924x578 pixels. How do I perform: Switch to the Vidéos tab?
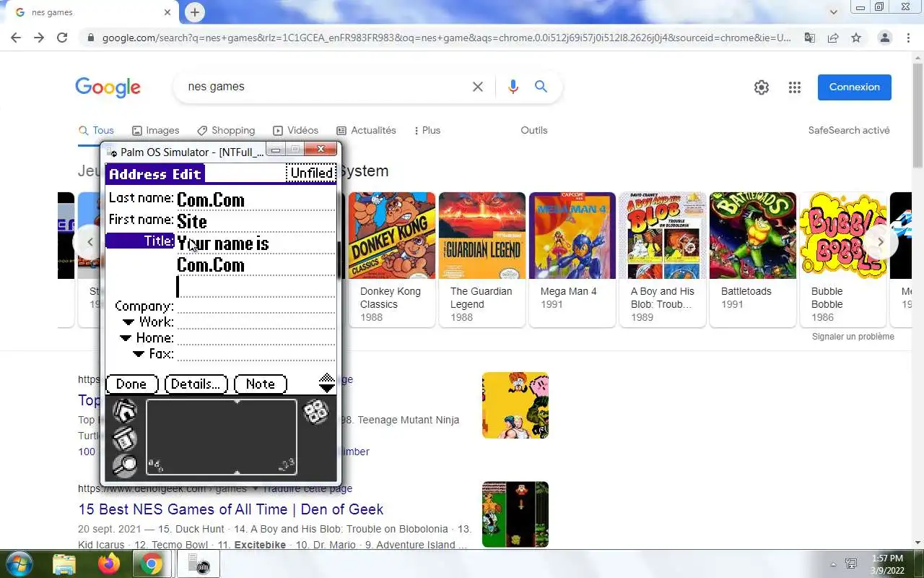(x=295, y=130)
